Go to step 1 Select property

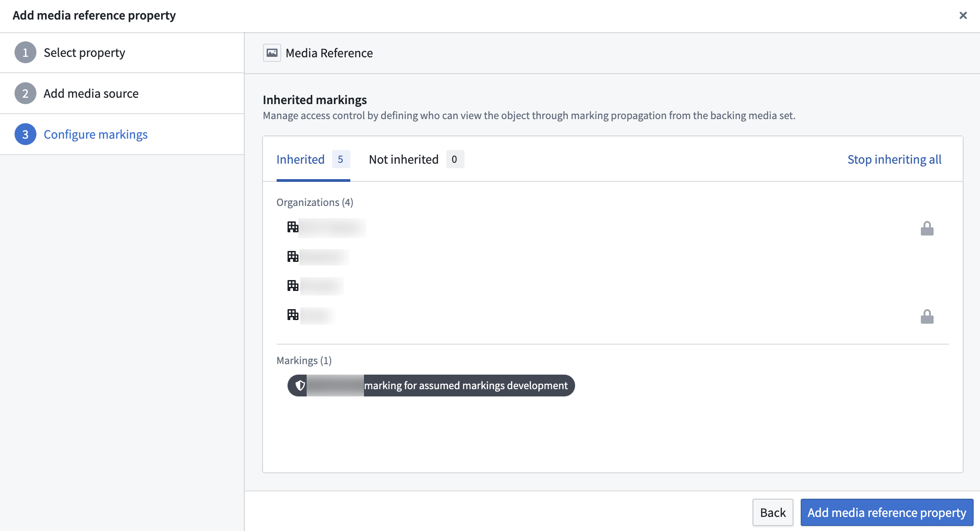[x=84, y=53]
